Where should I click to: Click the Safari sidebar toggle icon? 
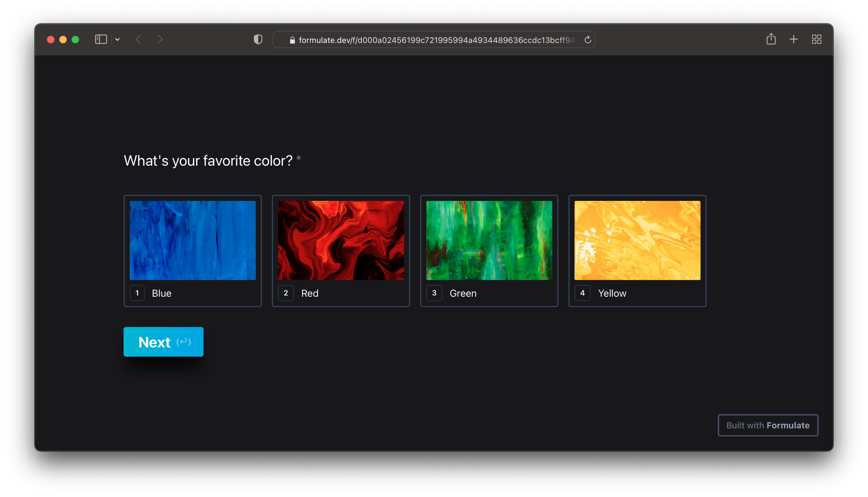pos(101,39)
